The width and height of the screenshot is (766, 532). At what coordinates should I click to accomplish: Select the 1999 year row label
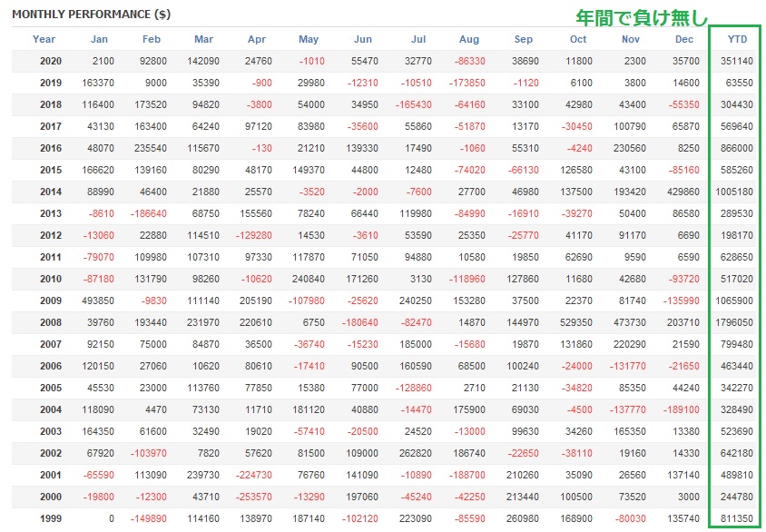coord(51,518)
